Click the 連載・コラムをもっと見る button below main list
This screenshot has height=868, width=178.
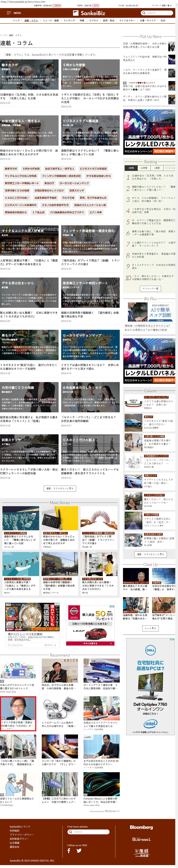click(x=60, y=488)
